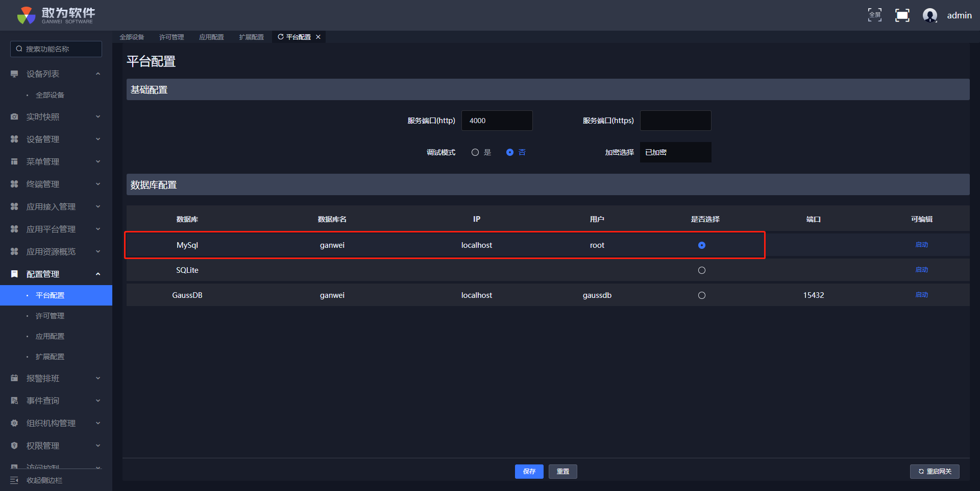Image resolution: width=980 pixels, height=491 pixels.
Task: Refresh the 平台配置 tab via reload icon
Action: (x=280, y=37)
